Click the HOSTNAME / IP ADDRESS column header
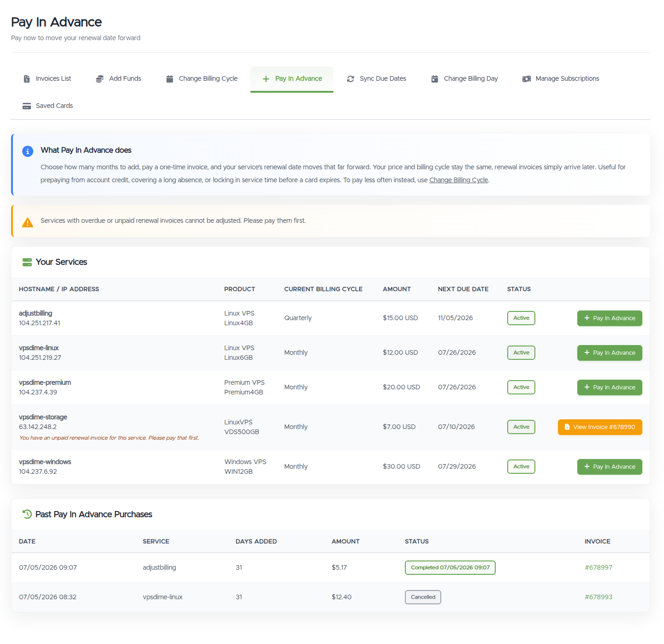Image resolution: width=664 pixels, height=644 pixels. [59, 289]
